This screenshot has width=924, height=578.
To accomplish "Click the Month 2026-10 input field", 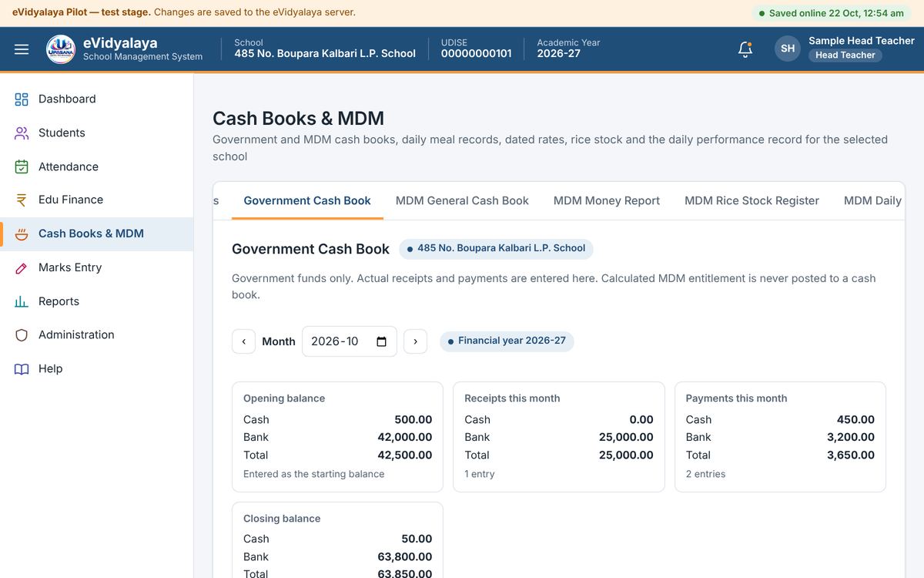I will 349,341.
